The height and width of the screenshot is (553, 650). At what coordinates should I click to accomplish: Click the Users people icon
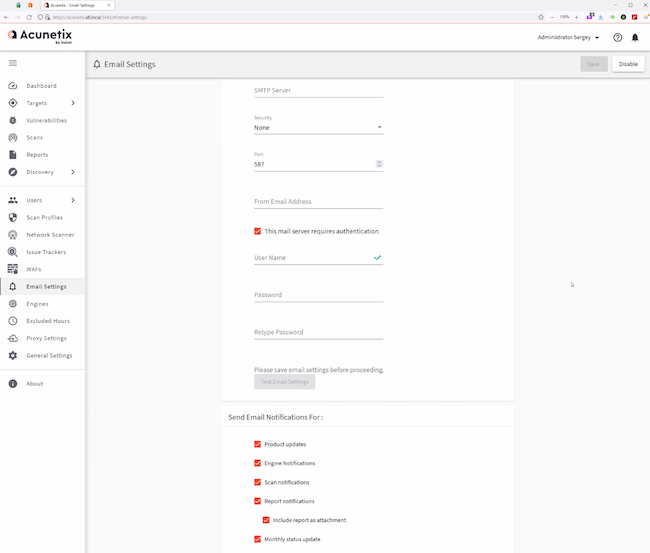[x=13, y=200]
